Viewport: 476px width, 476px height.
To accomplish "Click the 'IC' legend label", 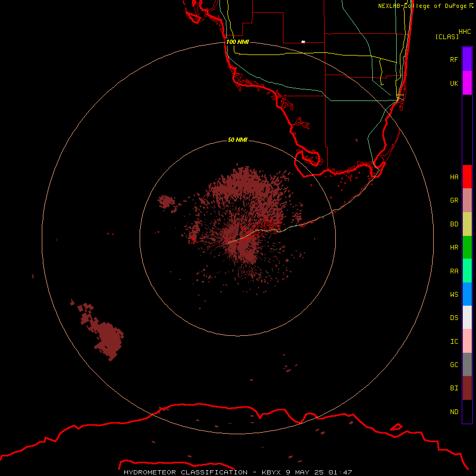I will (454, 342).
